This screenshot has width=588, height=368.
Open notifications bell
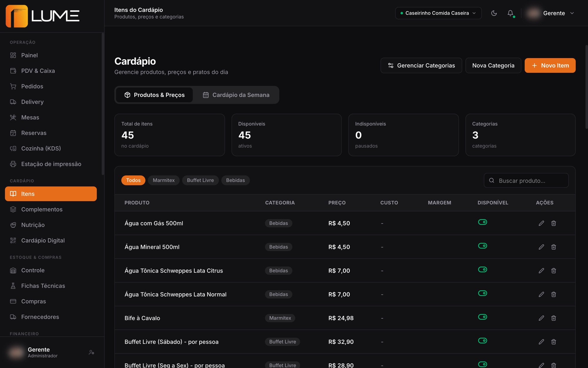510,13
